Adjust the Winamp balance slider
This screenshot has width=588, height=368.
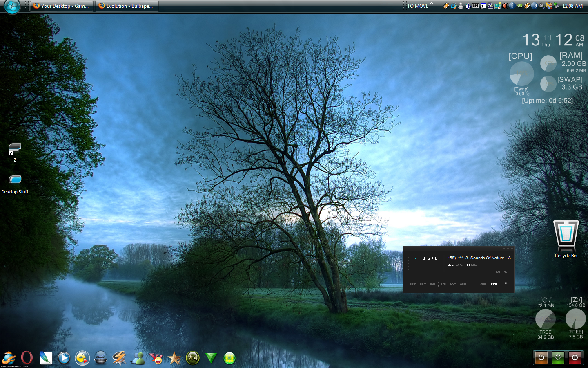483,272
